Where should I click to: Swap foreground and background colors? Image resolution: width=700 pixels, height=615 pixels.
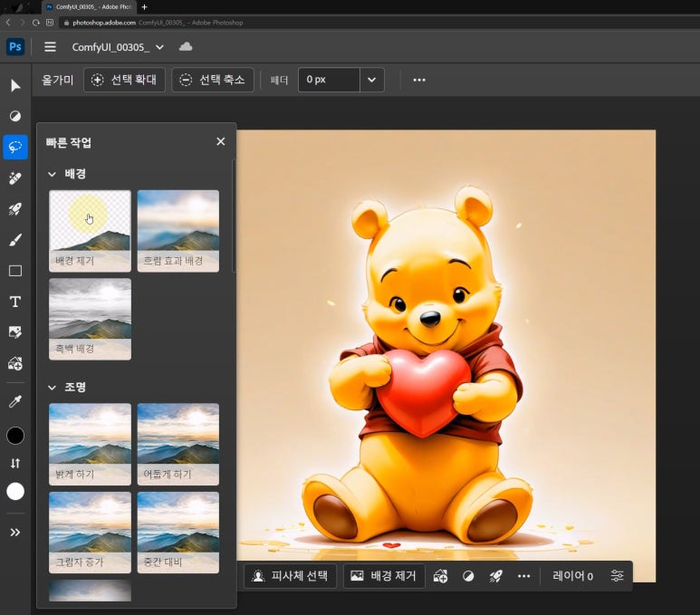pos(15,463)
